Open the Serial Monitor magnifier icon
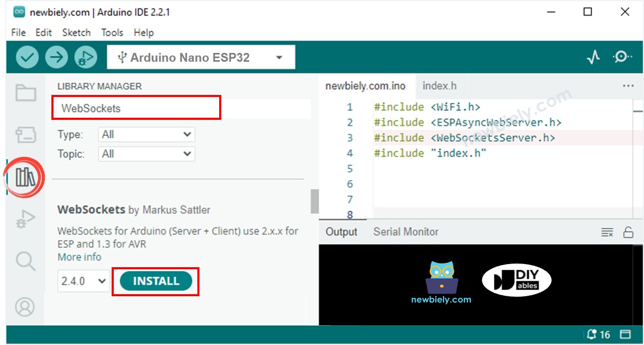Screen dimensions: 644x345 [x=622, y=57]
